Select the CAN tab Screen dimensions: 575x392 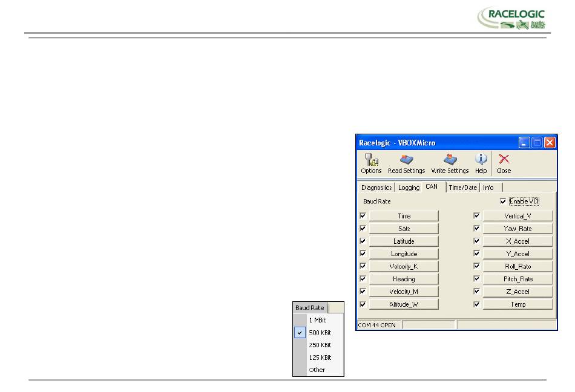click(432, 186)
